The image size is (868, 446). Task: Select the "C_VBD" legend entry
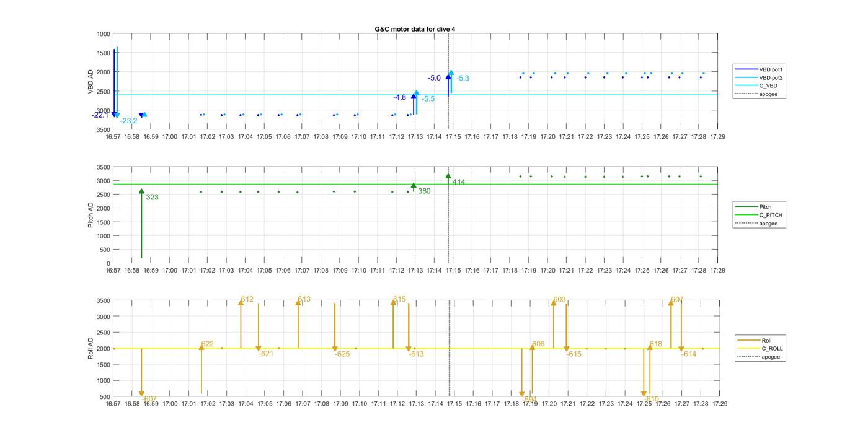click(756, 85)
